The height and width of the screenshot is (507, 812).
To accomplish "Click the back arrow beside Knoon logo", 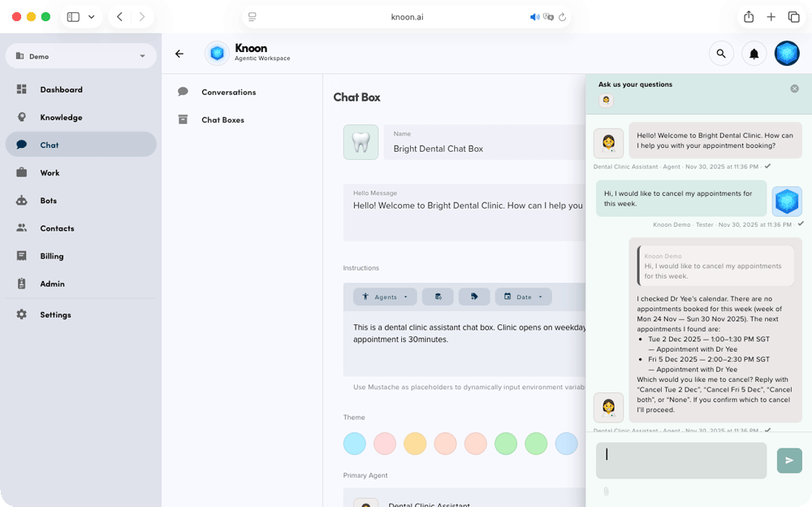I will click(179, 54).
